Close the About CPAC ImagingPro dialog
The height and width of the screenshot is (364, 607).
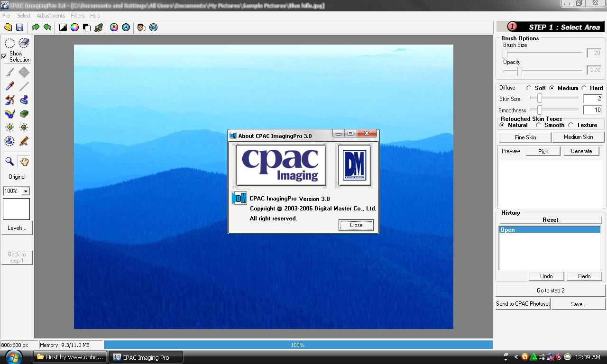[356, 225]
